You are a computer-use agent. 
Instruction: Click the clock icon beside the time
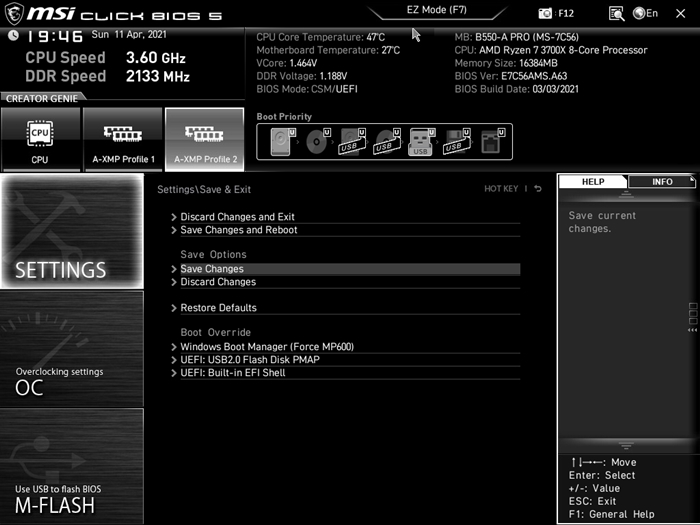click(x=13, y=35)
